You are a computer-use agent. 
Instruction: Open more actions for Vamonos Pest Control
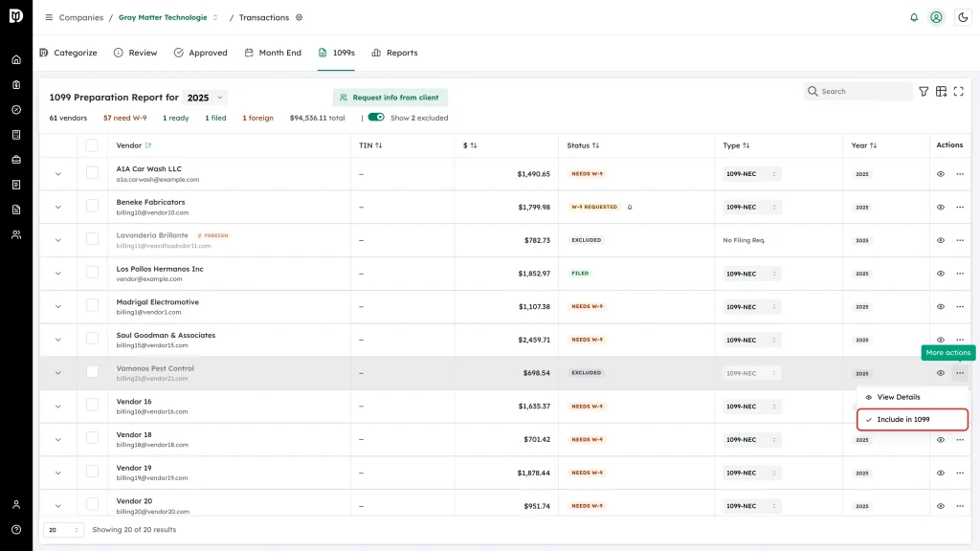(960, 373)
